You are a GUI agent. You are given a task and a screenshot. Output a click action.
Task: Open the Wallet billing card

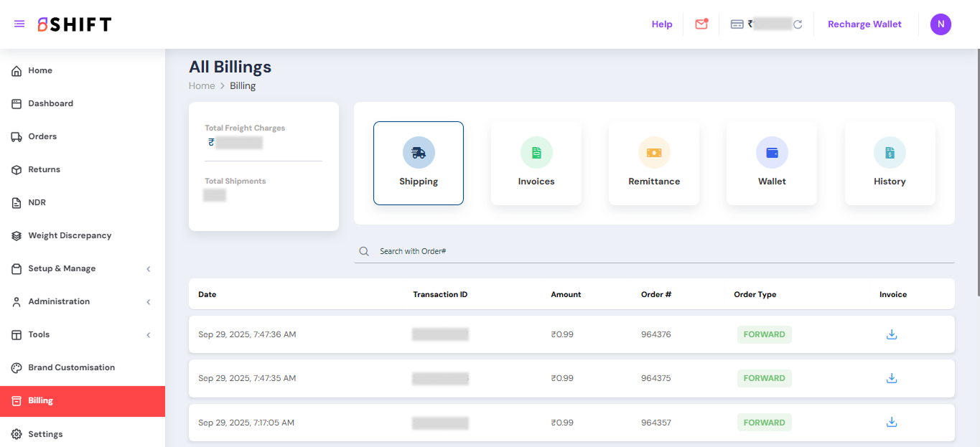point(772,164)
